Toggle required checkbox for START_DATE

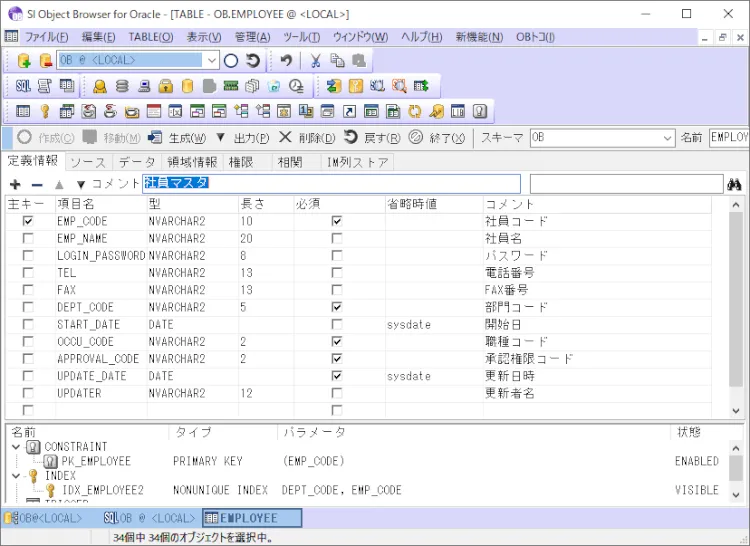tap(337, 324)
